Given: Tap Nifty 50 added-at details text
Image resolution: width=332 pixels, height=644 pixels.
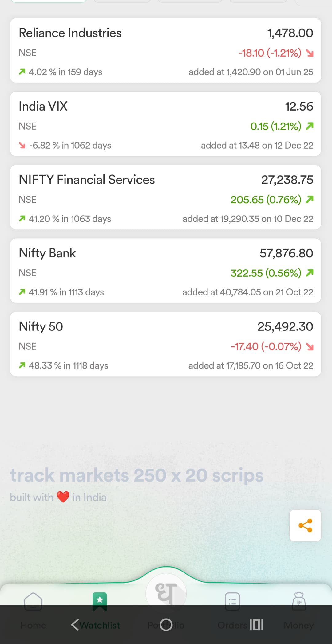Looking at the screenshot, I should pos(251,365).
